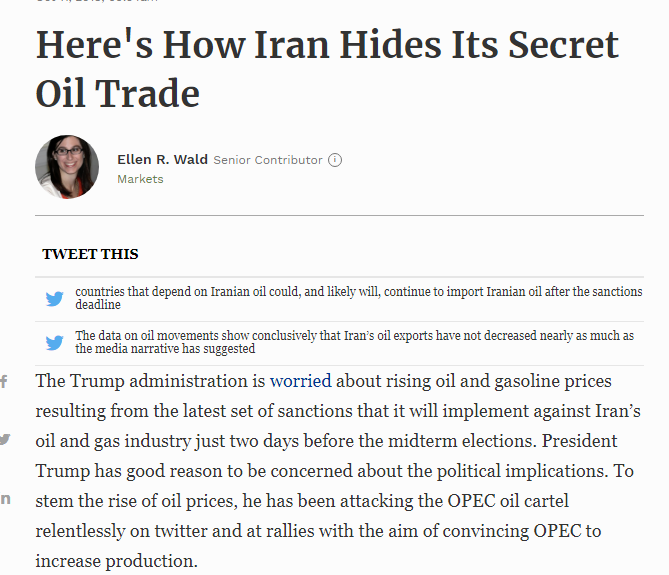The width and height of the screenshot is (669, 575).
Task: Share article via Facebook sidebar icon
Action: pos(4,381)
